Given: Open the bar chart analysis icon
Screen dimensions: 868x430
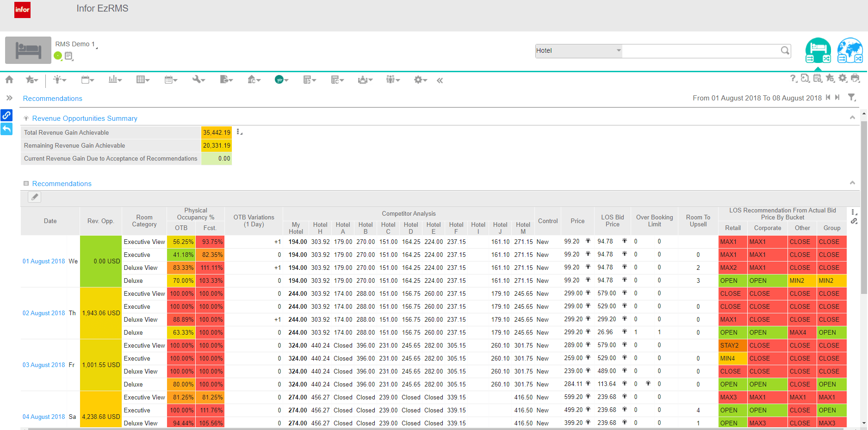Looking at the screenshot, I should [113, 80].
